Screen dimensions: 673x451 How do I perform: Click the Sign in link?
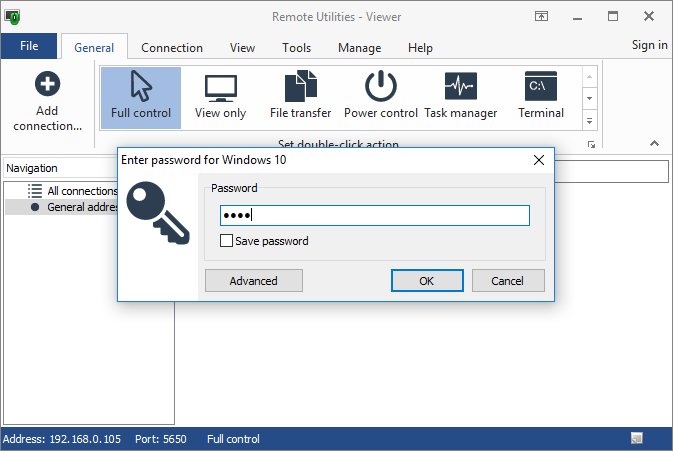649,45
